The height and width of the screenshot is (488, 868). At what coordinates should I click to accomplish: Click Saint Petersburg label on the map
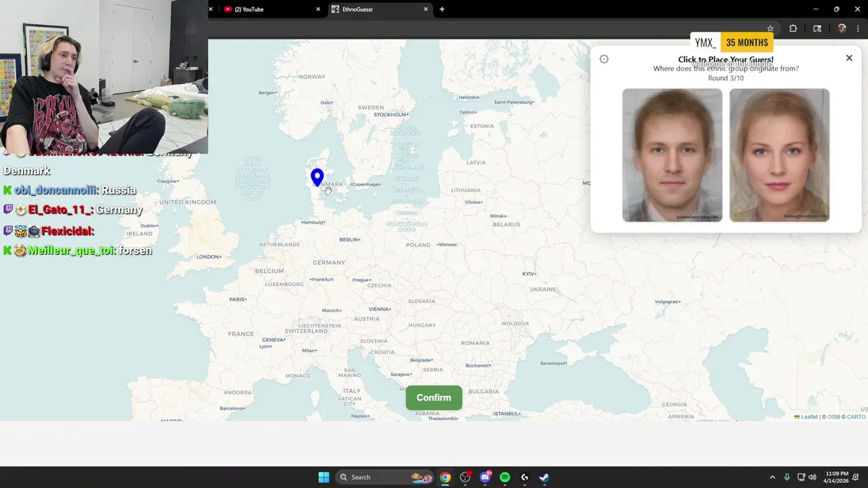pos(513,102)
